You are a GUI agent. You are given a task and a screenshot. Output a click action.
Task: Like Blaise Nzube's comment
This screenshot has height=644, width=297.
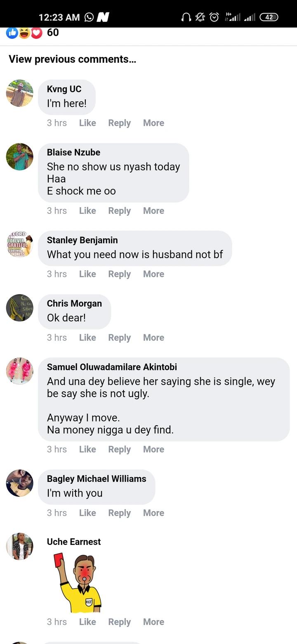(87, 211)
